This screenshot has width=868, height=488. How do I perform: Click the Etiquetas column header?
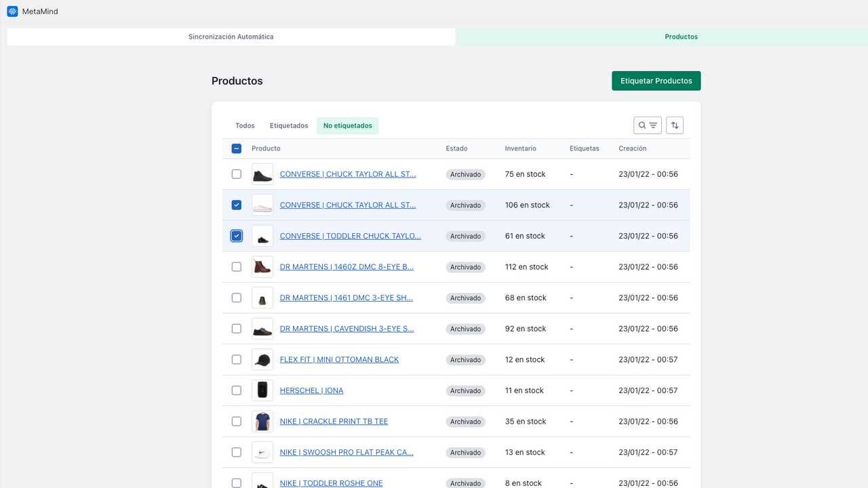[x=585, y=148]
